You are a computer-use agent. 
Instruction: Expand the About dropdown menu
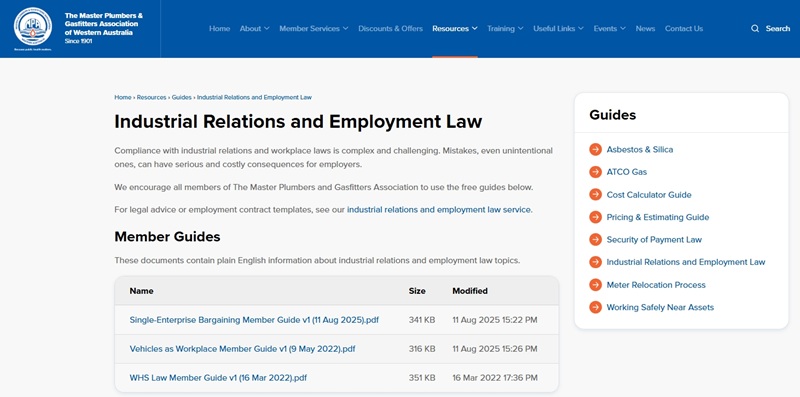coord(255,29)
